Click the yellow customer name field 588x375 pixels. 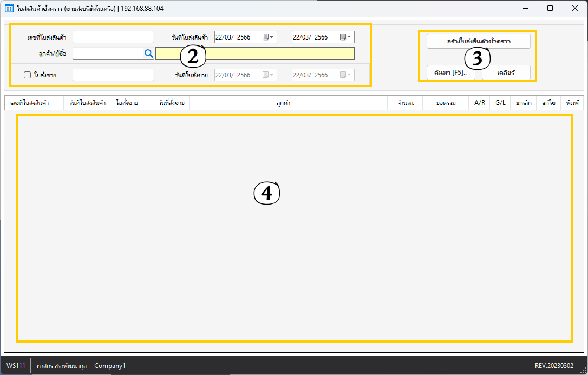click(254, 53)
